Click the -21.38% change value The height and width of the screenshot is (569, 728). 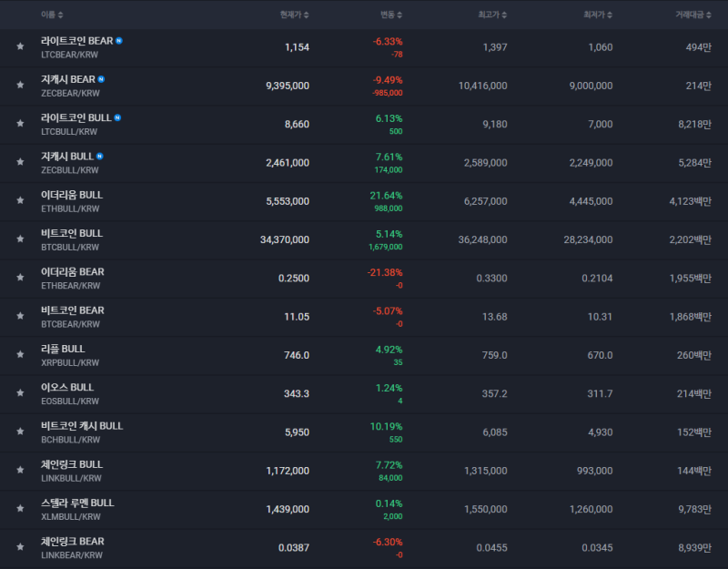click(385, 272)
